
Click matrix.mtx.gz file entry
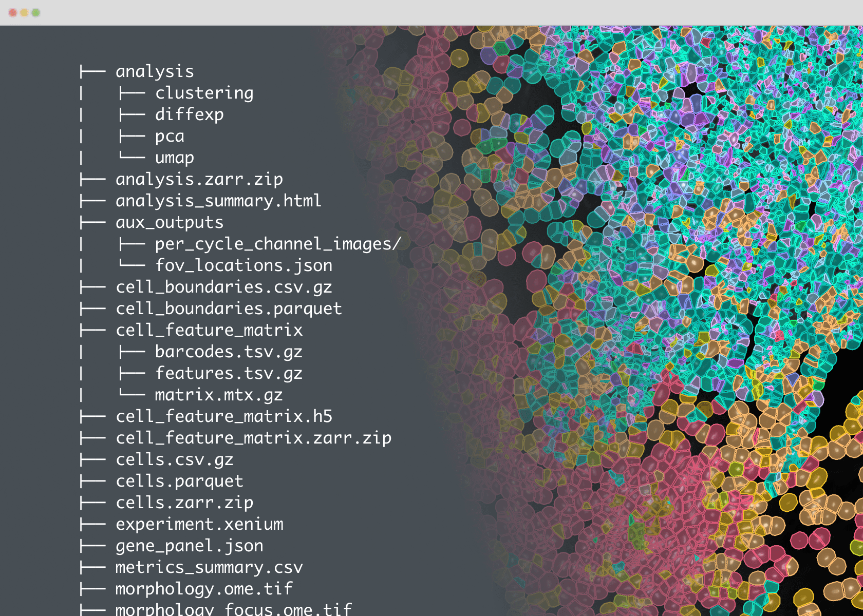pyautogui.click(x=219, y=395)
